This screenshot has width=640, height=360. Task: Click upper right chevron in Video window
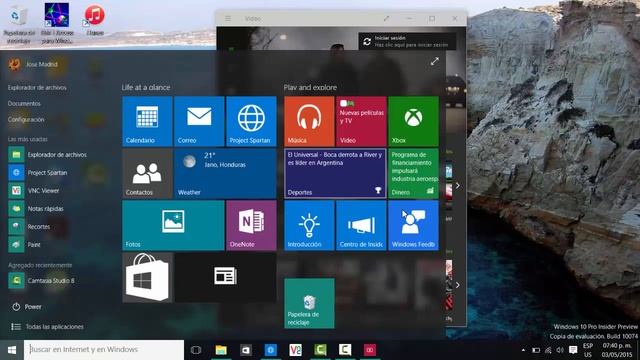pyautogui.click(x=458, y=186)
